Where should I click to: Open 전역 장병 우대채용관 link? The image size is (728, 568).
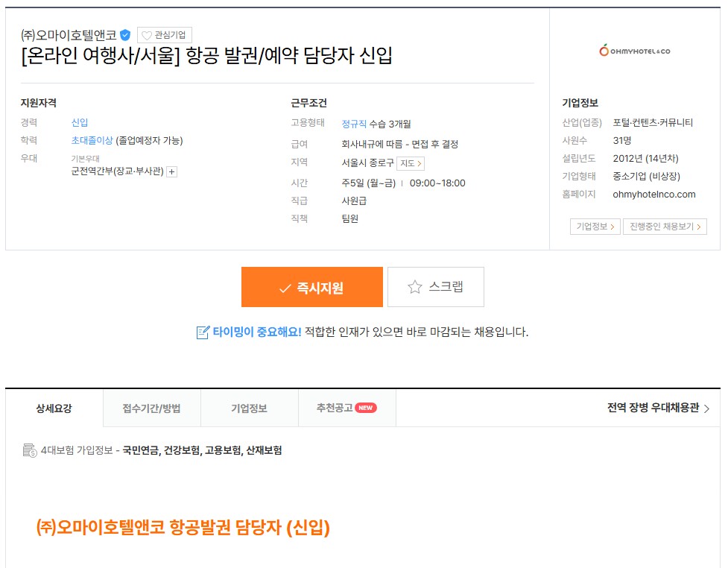click(x=659, y=408)
